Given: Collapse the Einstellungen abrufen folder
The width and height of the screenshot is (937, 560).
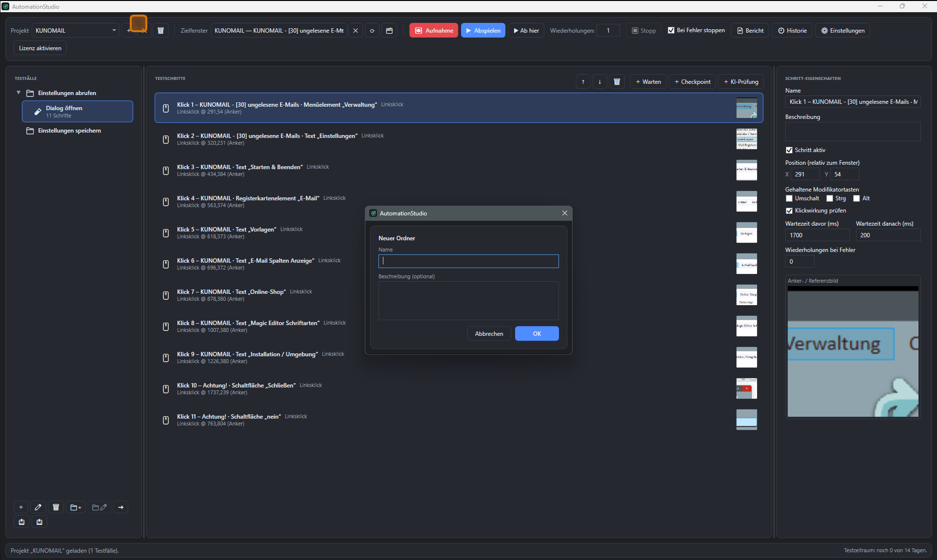Looking at the screenshot, I should [x=19, y=93].
